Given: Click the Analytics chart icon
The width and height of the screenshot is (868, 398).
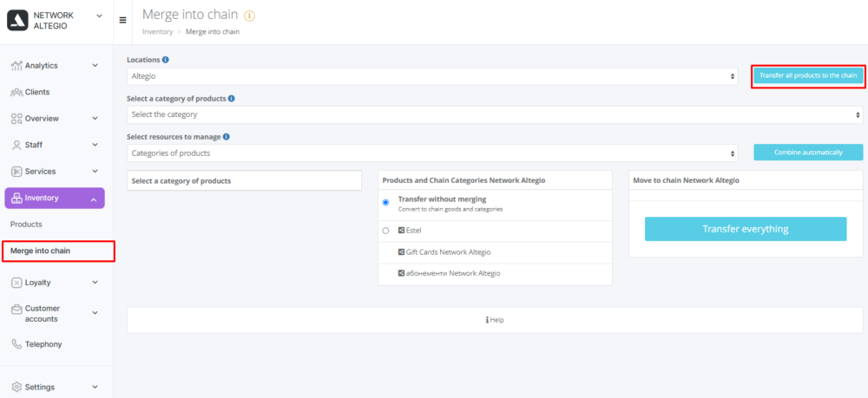Looking at the screenshot, I should [16, 65].
